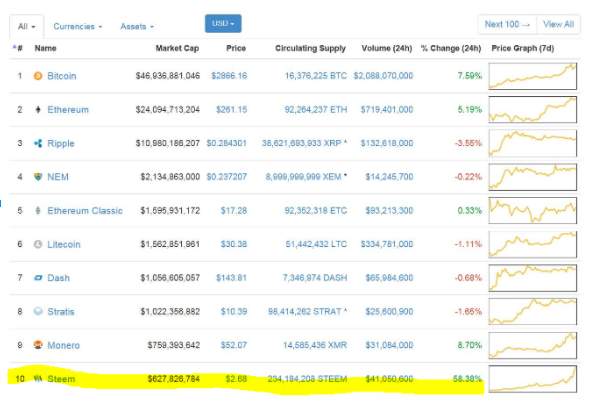Open the Ethereum Classic link
This screenshot has height=405, width=591.
[x=85, y=211]
